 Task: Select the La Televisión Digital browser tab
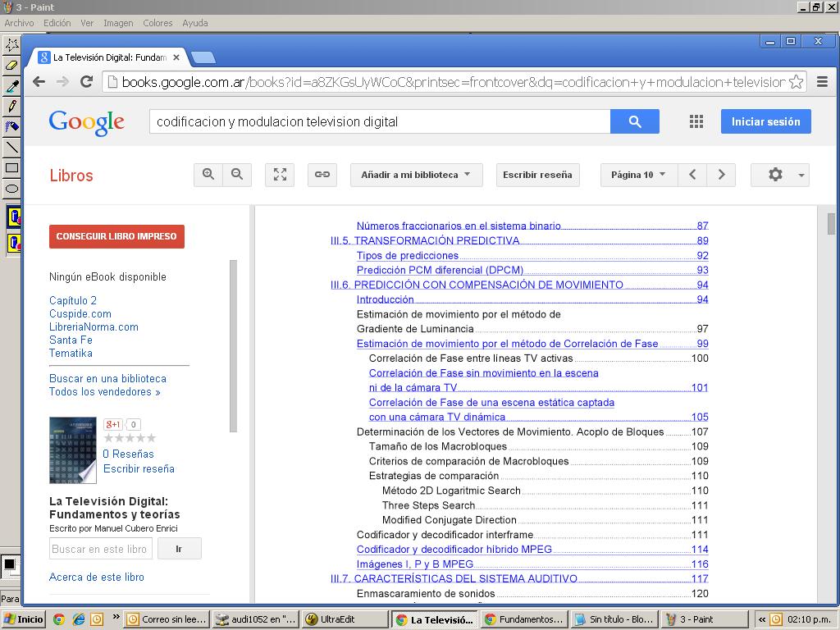[109, 57]
